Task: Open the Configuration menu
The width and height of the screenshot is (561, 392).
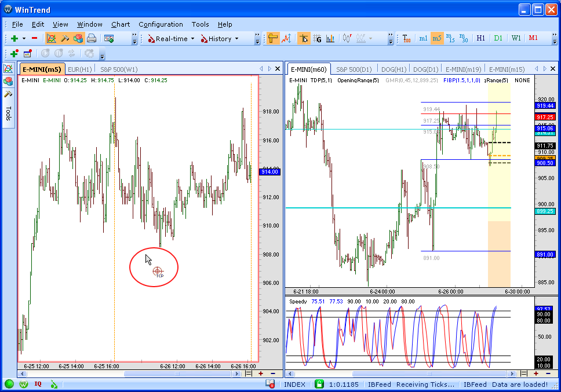Action: coord(161,24)
